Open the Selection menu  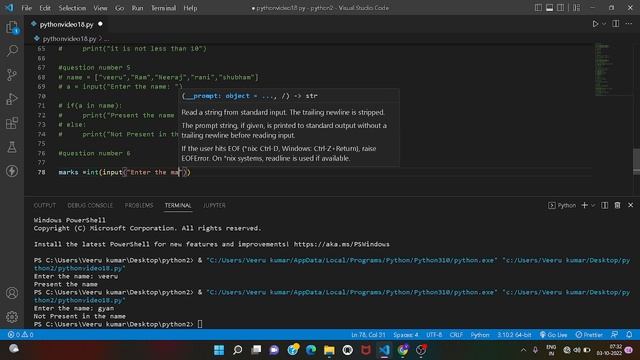tap(72, 8)
